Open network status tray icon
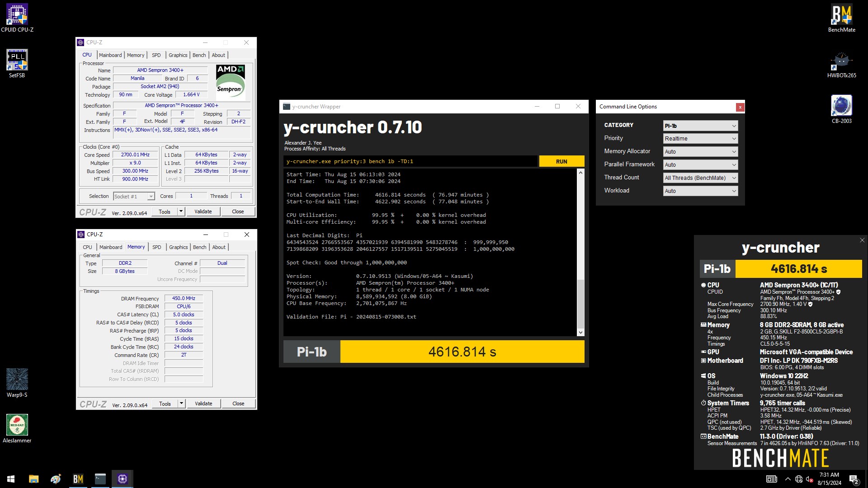The image size is (868, 488). [799, 479]
